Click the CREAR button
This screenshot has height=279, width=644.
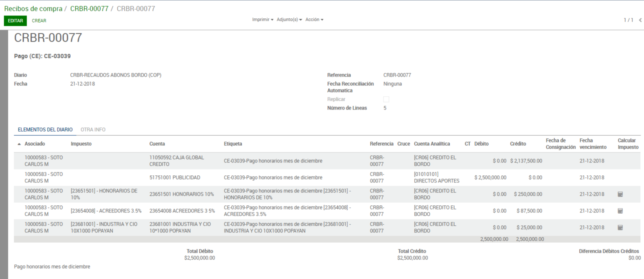(x=39, y=21)
